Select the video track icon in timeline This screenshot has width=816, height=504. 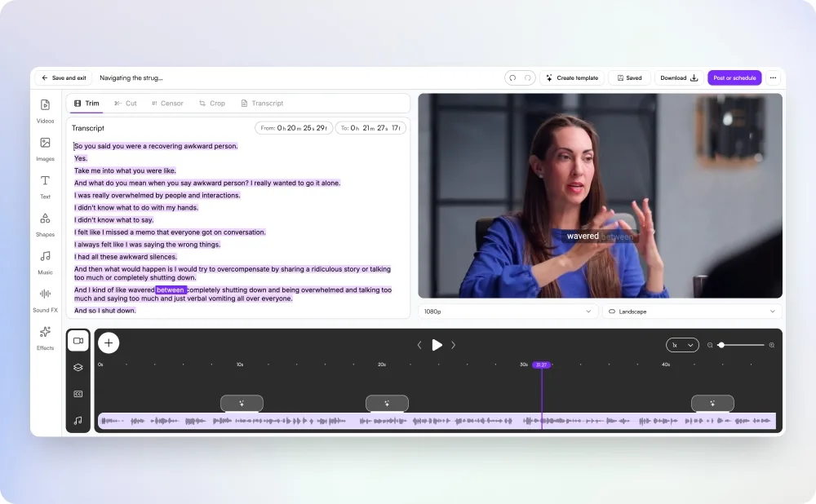[x=78, y=341]
